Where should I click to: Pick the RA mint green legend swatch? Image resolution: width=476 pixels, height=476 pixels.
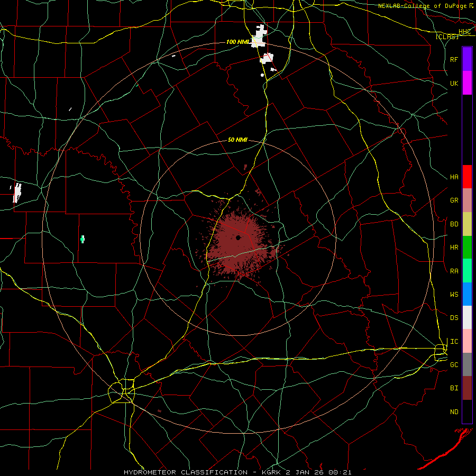(x=467, y=271)
